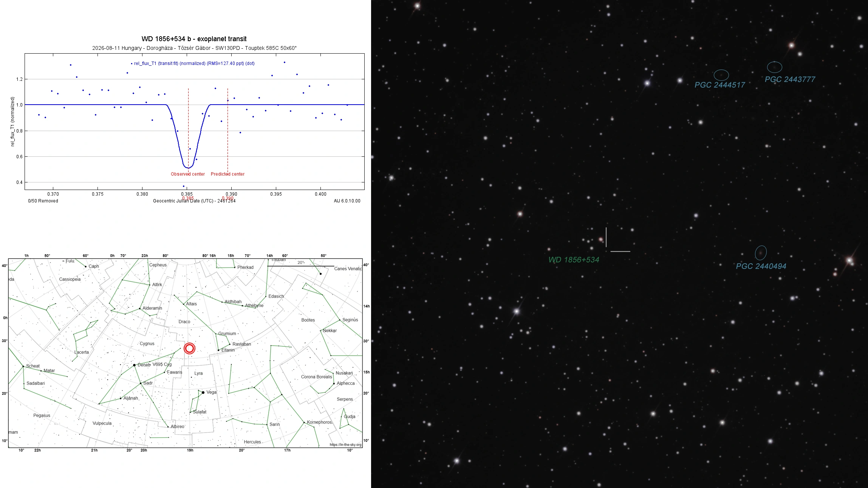Image resolution: width=868 pixels, height=488 pixels.
Task: Click the "Alfirk" star label
Action: coord(157,285)
